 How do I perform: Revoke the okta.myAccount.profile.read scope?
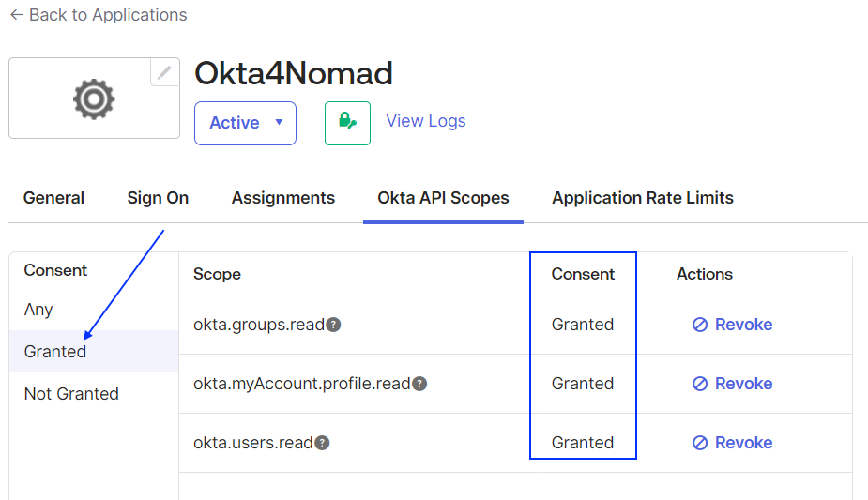(732, 384)
